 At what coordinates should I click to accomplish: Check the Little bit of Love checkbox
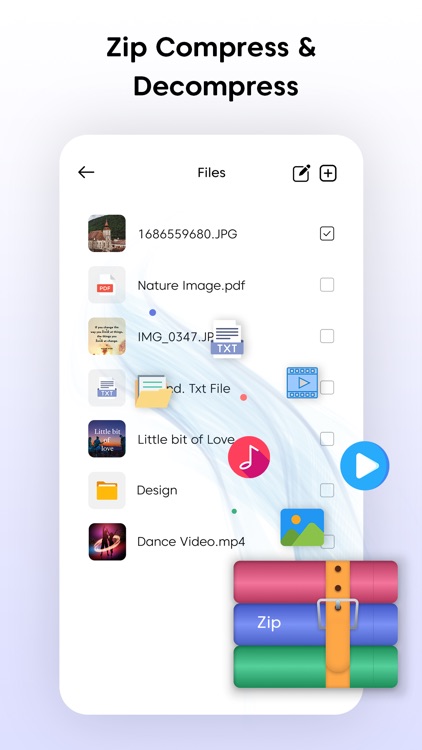coord(327,439)
